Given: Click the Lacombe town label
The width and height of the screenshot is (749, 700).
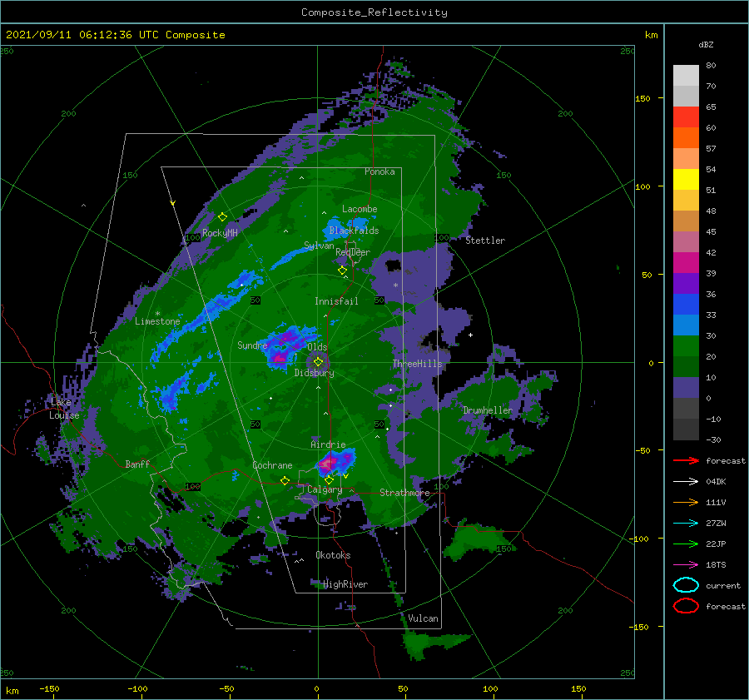Looking at the screenshot, I should (360, 209).
